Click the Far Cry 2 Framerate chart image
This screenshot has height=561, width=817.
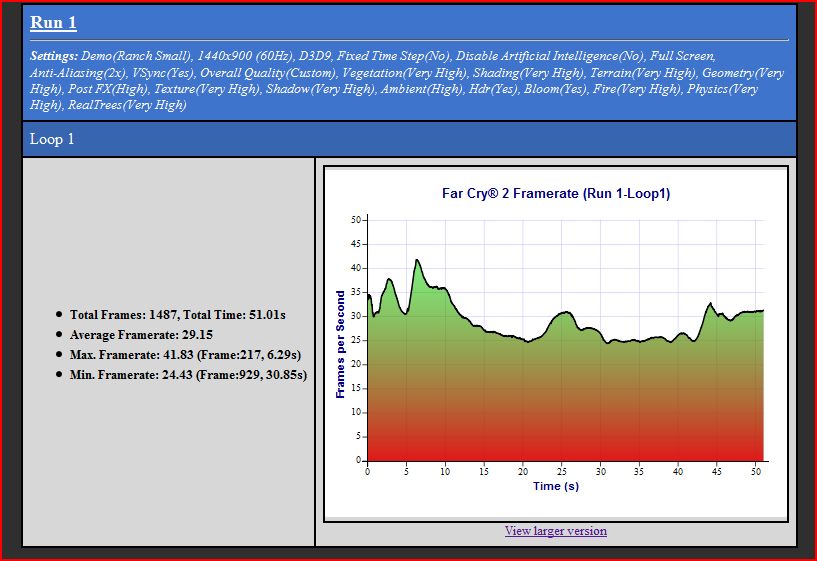click(x=555, y=343)
